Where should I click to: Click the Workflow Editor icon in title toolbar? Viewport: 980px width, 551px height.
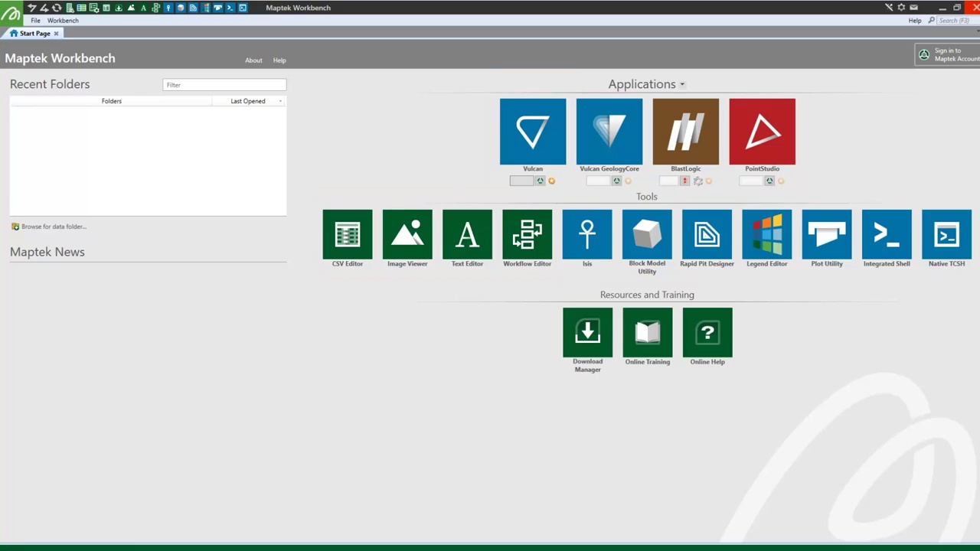pyautogui.click(x=155, y=8)
